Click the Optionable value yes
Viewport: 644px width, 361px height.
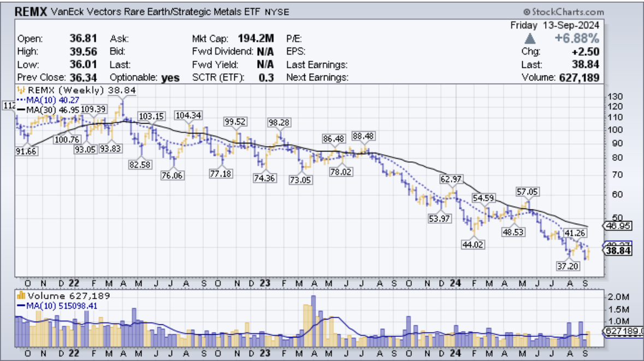pos(170,78)
